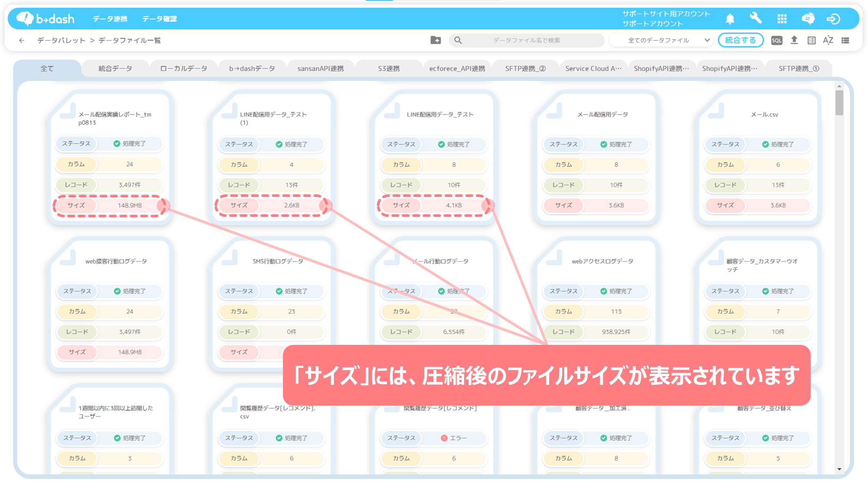Click the 閲覧履歴データ[レコメンド].csv file name
868x488 pixels.
pos(278,412)
